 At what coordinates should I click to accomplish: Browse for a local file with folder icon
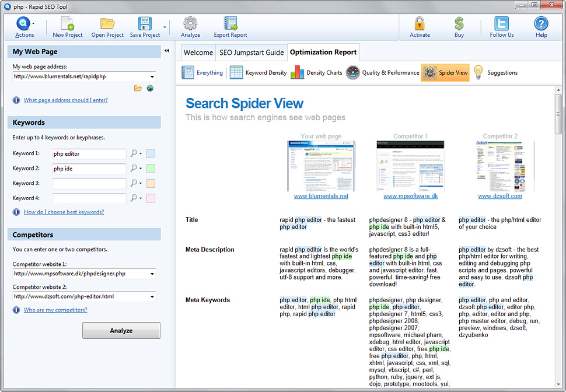138,88
